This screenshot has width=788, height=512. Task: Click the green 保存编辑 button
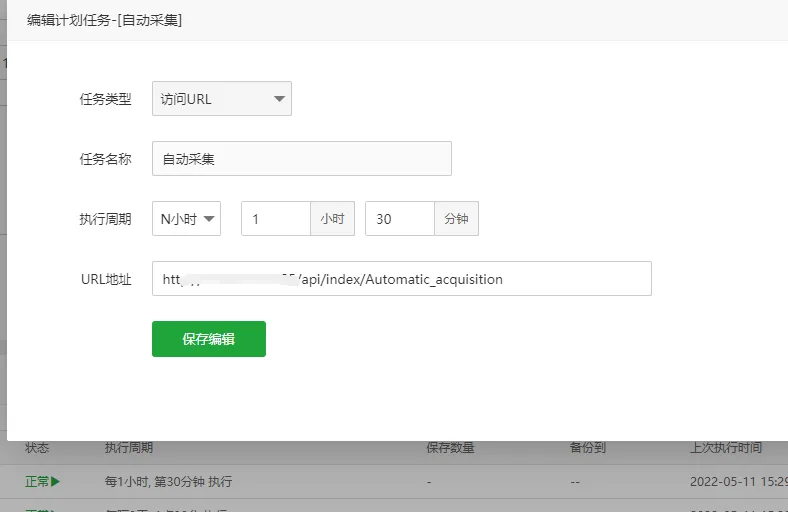pos(209,339)
